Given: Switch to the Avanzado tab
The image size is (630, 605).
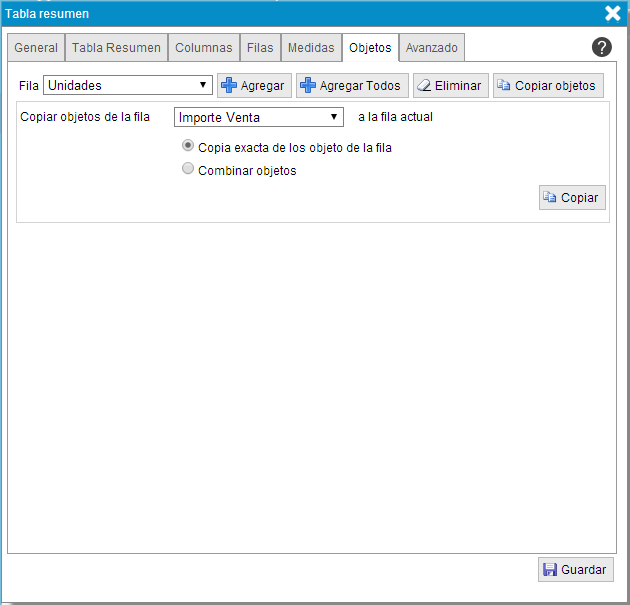Looking at the screenshot, I should (x=431, y=48).
